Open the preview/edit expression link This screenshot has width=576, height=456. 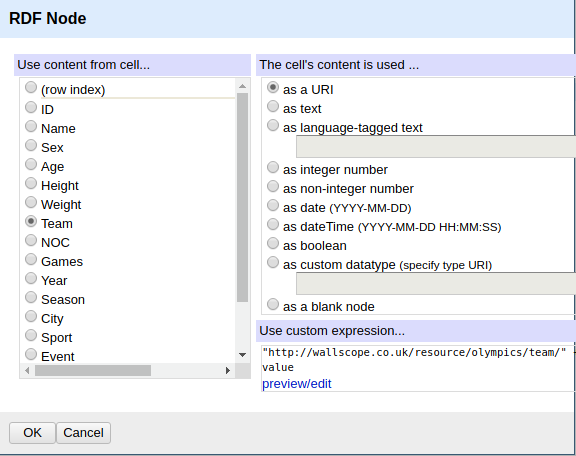click(296, 384)
